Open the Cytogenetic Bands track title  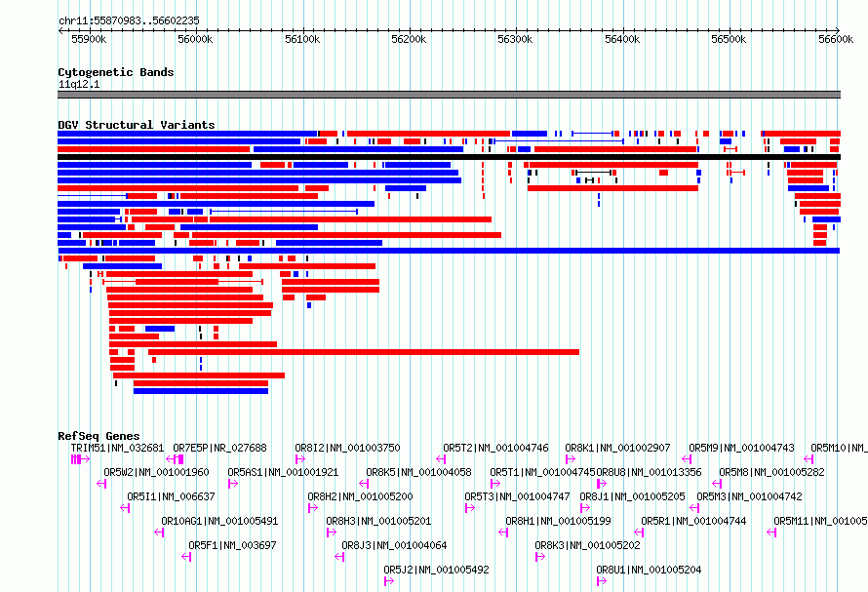point(116,72)
